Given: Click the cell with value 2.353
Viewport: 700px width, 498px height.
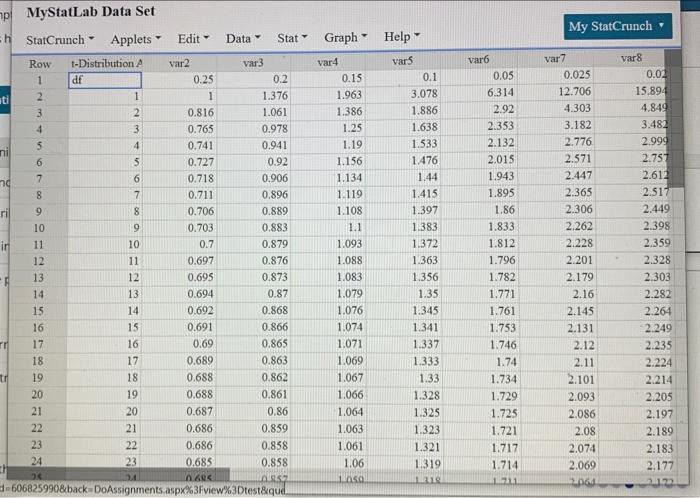Looking at the screenshot, I should click(479, 126).
